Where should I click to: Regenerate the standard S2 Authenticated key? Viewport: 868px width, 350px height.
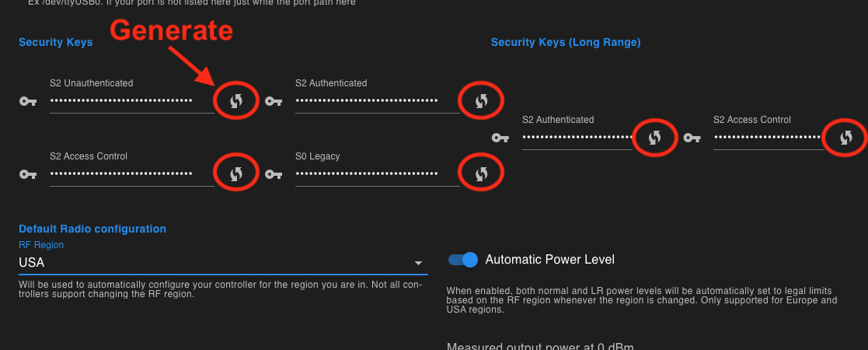pos(482,101)
